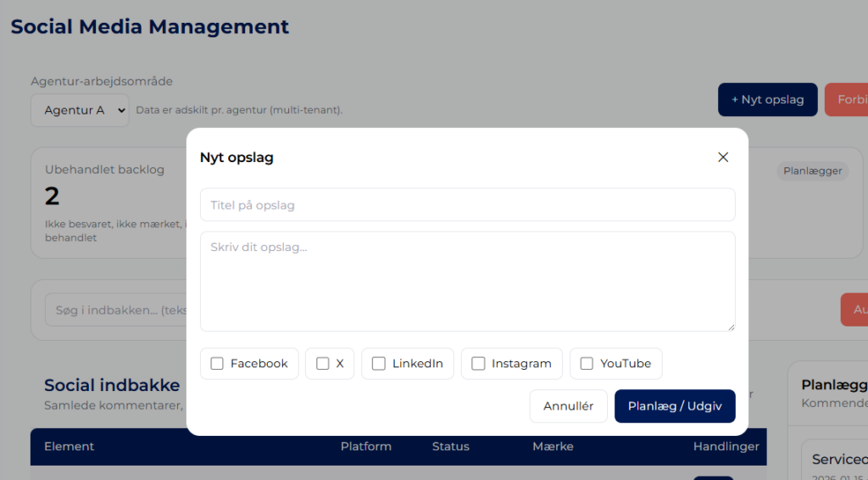The image size is (868, 480).
Task: Grab the textarea resize handle
Action: pos(731,327)
